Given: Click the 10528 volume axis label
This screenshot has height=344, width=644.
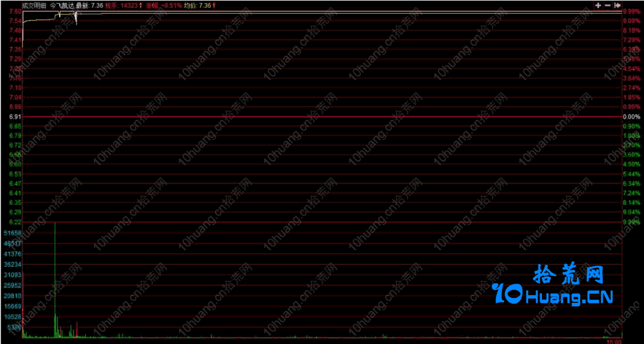Looking at the screenshot, I should click(12, 317).
